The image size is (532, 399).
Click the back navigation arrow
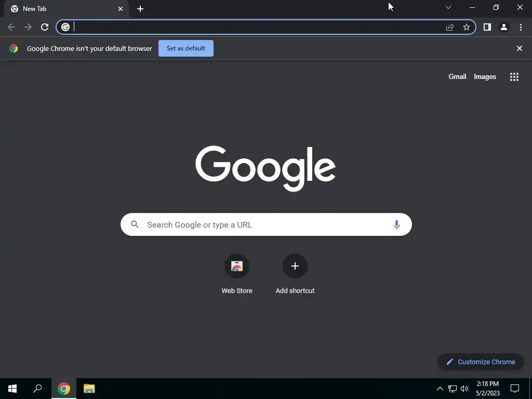pyautogui.click(x=11, y=27)
